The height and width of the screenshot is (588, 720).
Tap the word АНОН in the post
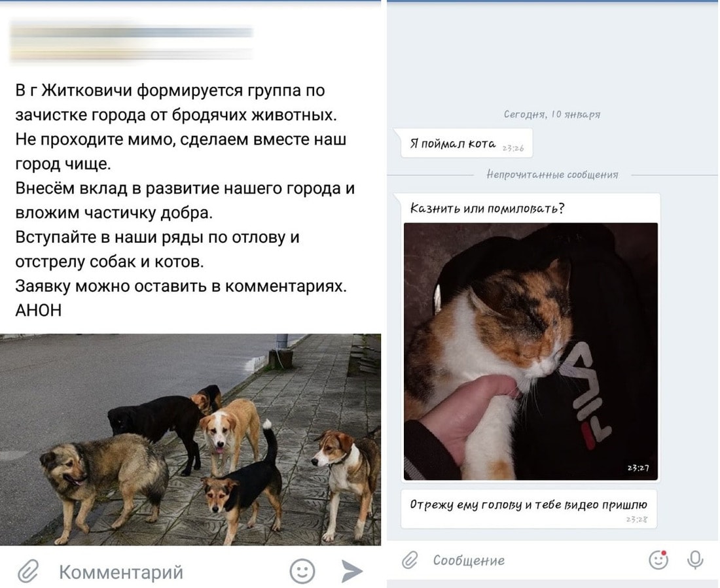coord(39,311)
